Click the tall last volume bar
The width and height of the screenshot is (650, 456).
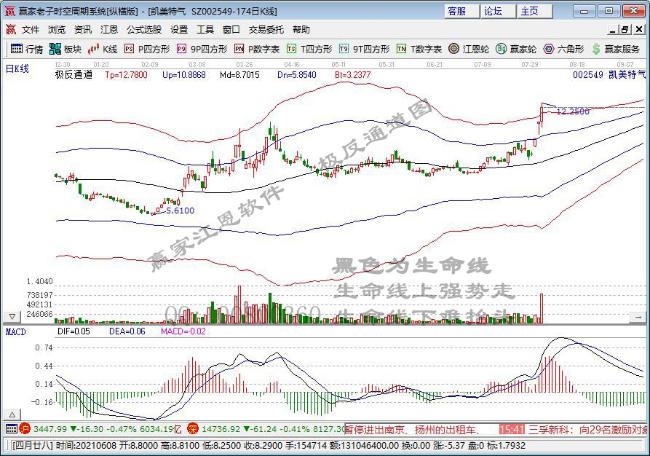pos(541,308)
